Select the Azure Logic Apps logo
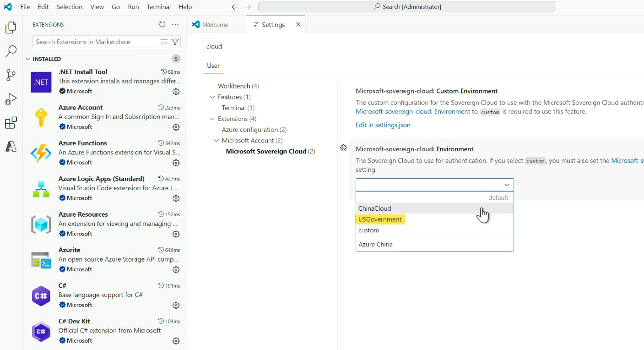 click(x=41, y=189)
